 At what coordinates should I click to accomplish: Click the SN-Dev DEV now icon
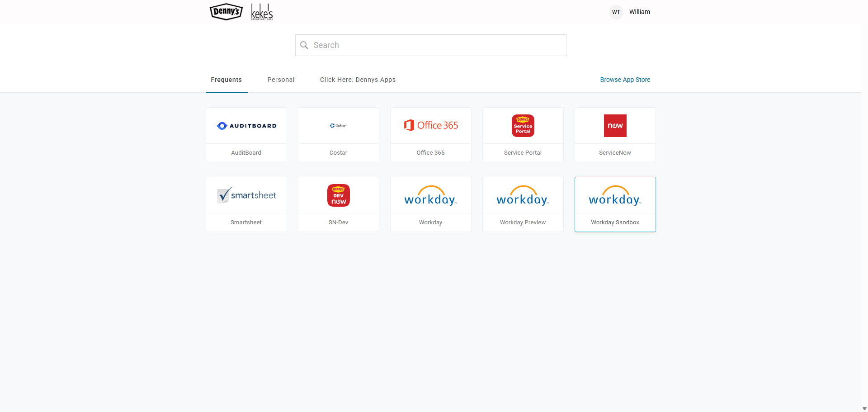[x=338, y=195]
